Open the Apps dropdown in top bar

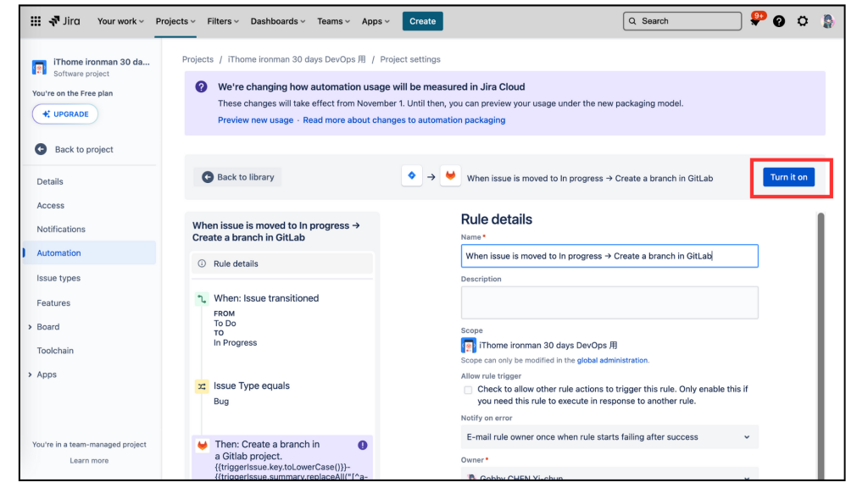pyautogui.click(x=376, y=21)
